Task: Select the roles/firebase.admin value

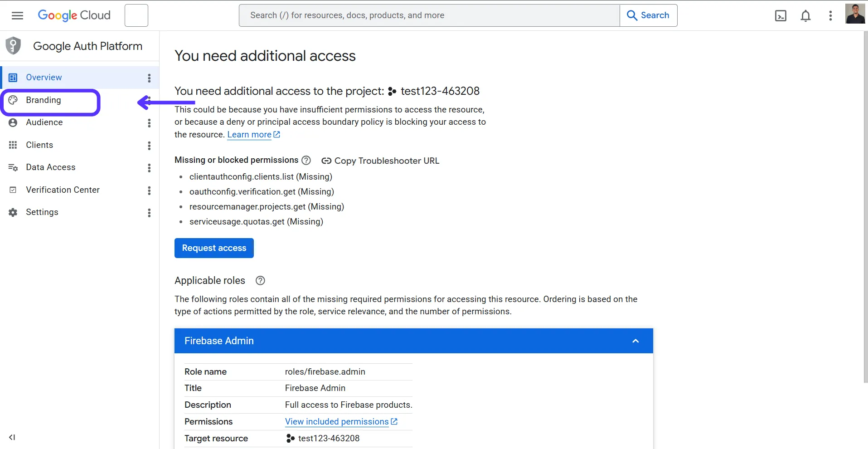Action: tap(325, 372)
